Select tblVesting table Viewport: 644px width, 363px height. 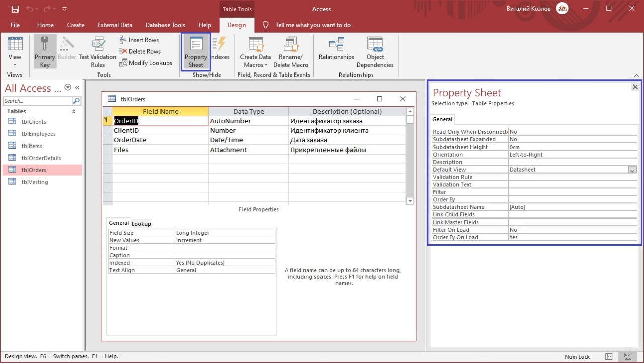pyautogui.click(x=42, y=182)
